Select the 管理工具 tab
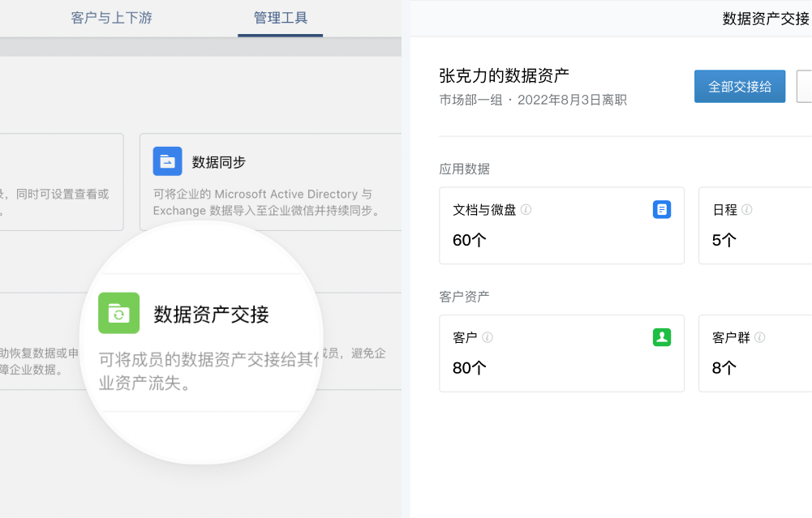 pos(280,17)
